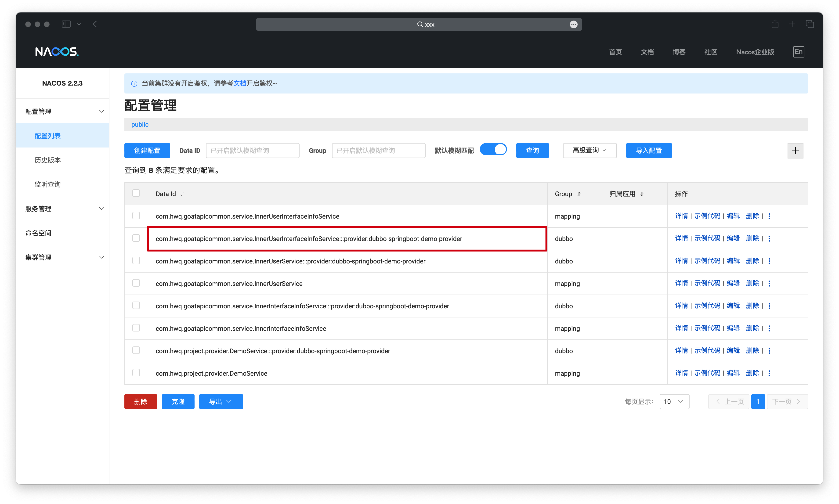Open more actions for InnerUserService mapping row
The width and height of the screenshot is (839, 504).
point(769,283)
